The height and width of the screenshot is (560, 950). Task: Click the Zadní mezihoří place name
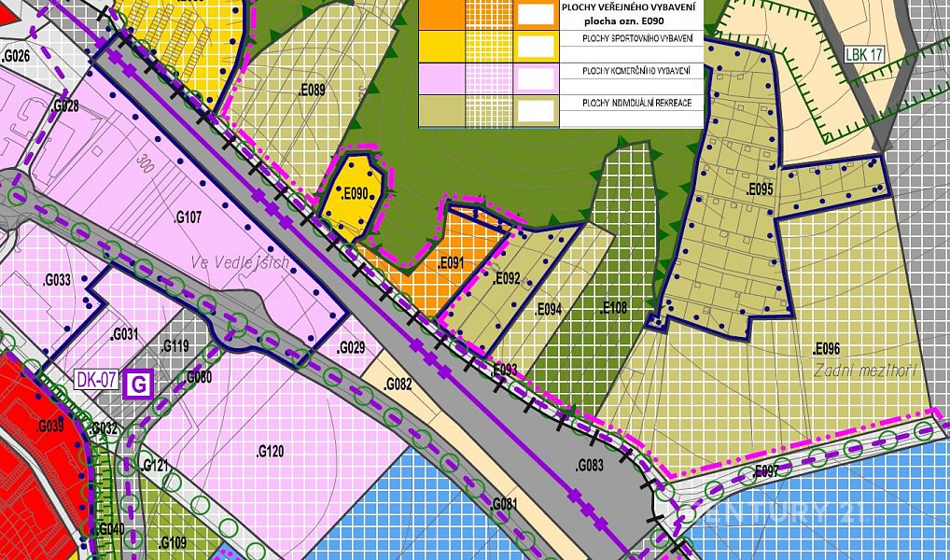point(865,371)
